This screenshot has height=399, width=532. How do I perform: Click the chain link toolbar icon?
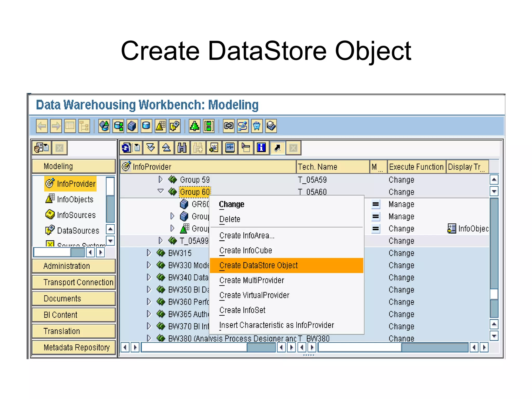coord(229,126)
